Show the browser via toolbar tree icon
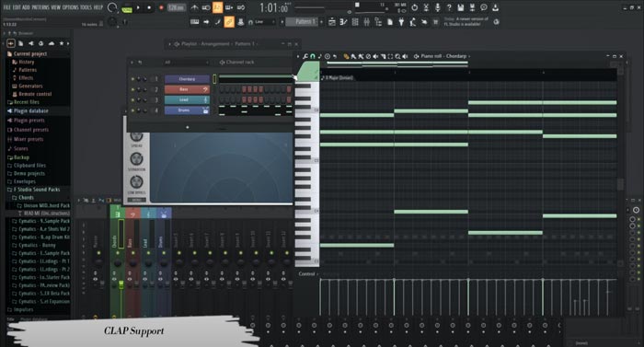This screenshot has height=347, width=644. 378,22
